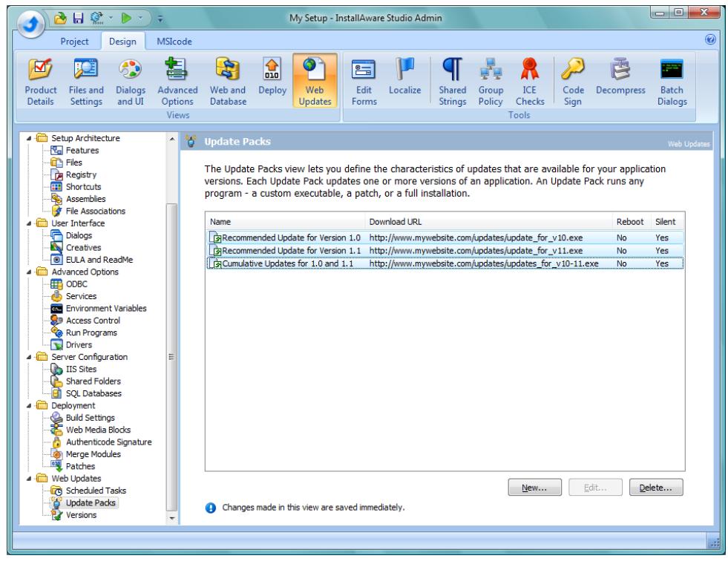Switch to the Project tab
The image size is (728, 567).
click(74, 42)
